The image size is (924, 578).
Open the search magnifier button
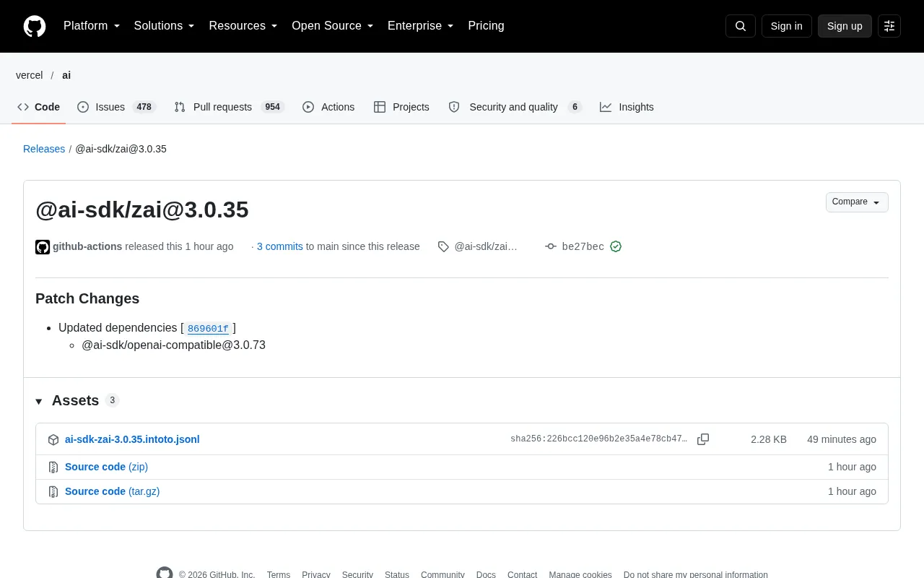pos(741,26)
